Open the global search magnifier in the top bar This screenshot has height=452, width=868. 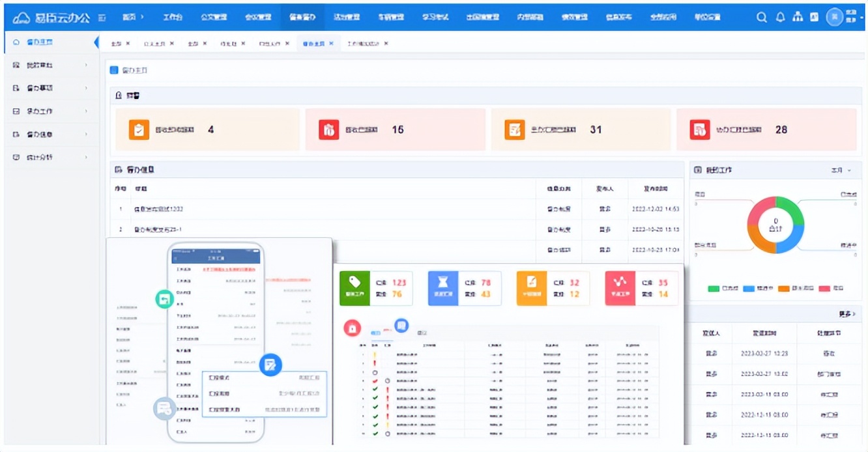[761, 17]
